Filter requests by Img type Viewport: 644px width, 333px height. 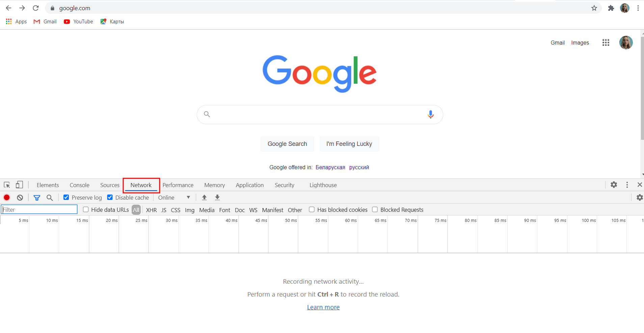(190, 210)
